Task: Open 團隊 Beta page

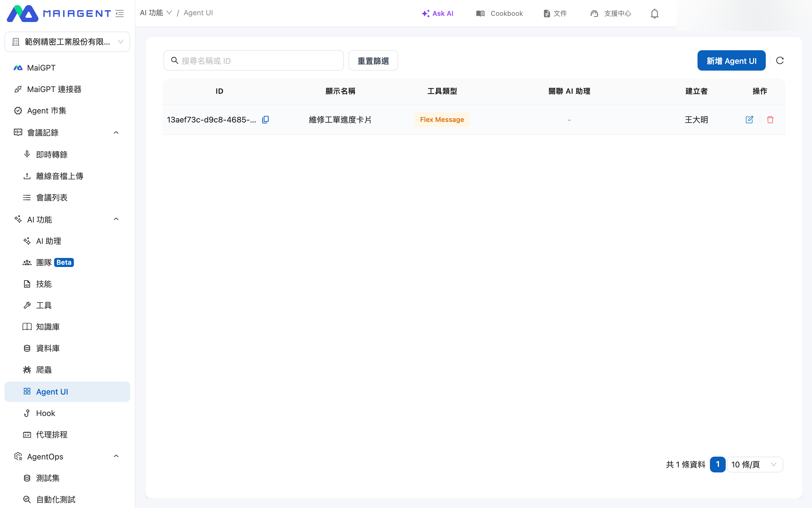Action: coord(67,262)
